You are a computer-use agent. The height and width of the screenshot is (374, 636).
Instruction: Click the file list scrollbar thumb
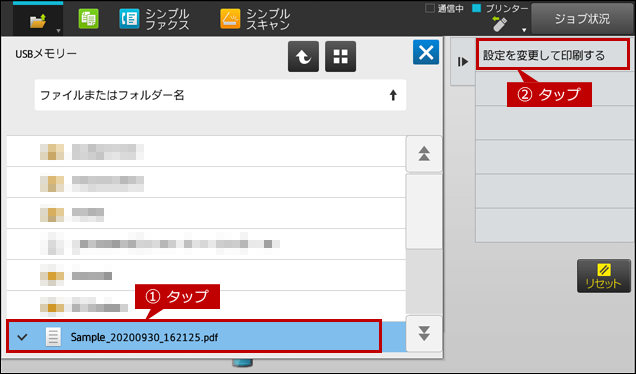tap(424, 211)
